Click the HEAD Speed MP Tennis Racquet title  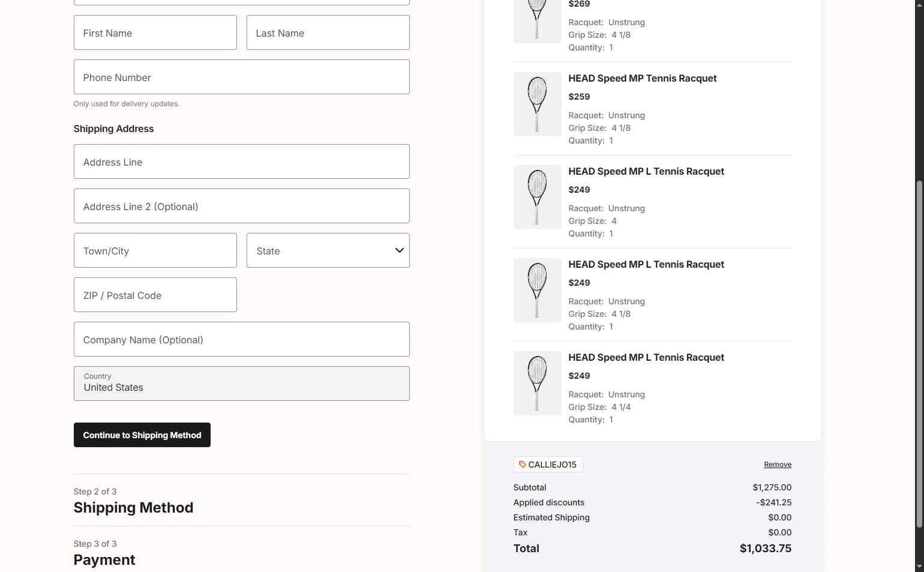[x=642, y=78]
